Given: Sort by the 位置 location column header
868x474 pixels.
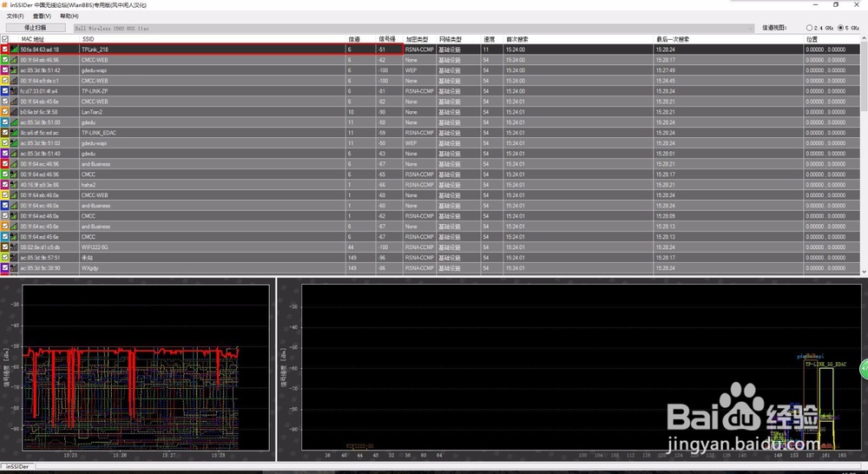Looking at the screenshot, I should tap(832, 39).
